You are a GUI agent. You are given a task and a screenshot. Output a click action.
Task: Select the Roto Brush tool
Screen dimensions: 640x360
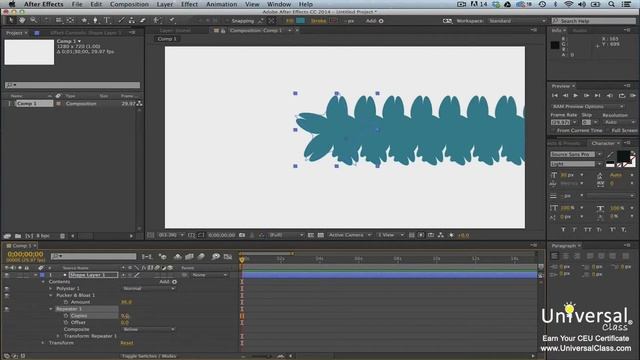tap(157, 20)
